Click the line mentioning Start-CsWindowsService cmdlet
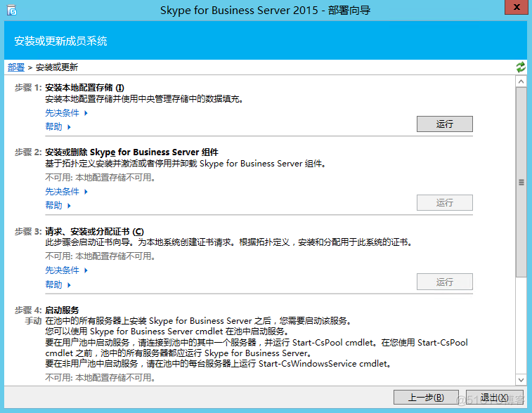This screenshot has height=413, width=532. [218, 364]
